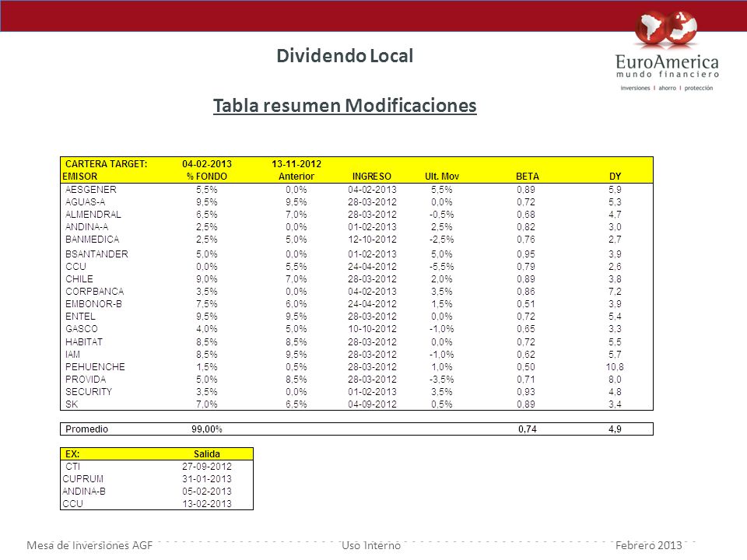747x560 pixels.
Task: Select the 'ENTEL' issuer name
Action: [80, 317]
